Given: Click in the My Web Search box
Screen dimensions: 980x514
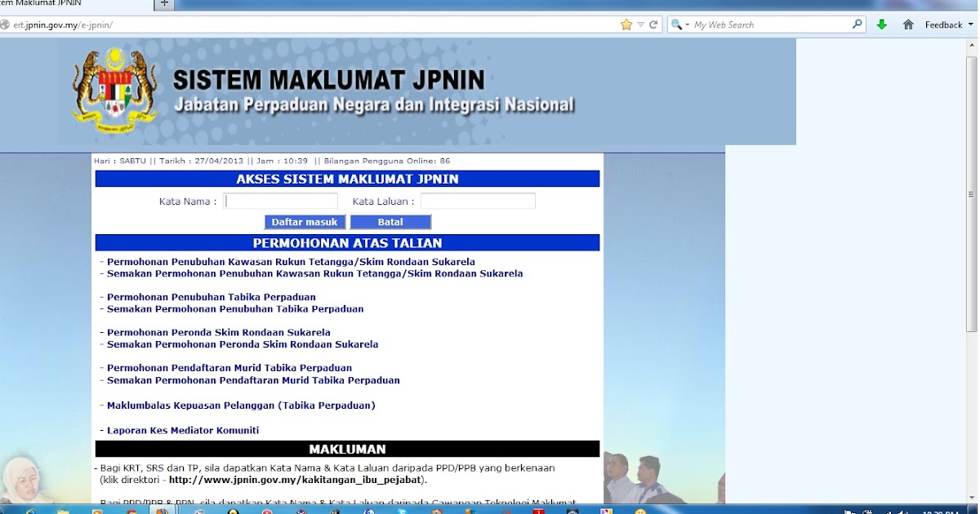Looking at the screenshot, I should coord(771,24).
